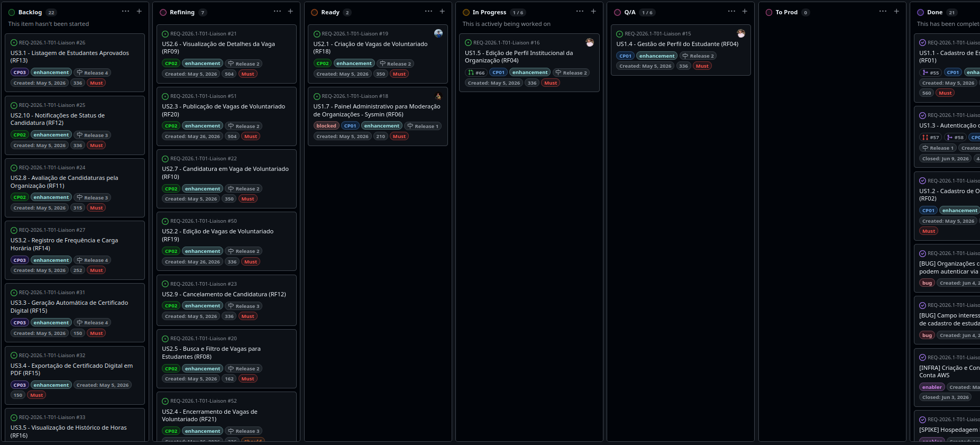This screenshot has width=980, height=445.
Task: Click the open issue icon on card Liaison #50
Action: pyautogui.click(x=165, y=221)
